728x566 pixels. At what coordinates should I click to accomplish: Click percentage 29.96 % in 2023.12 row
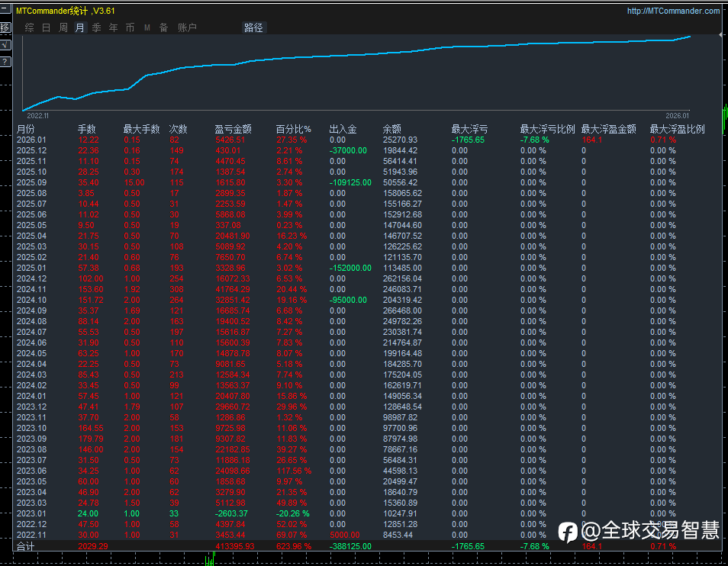point(292,407)
